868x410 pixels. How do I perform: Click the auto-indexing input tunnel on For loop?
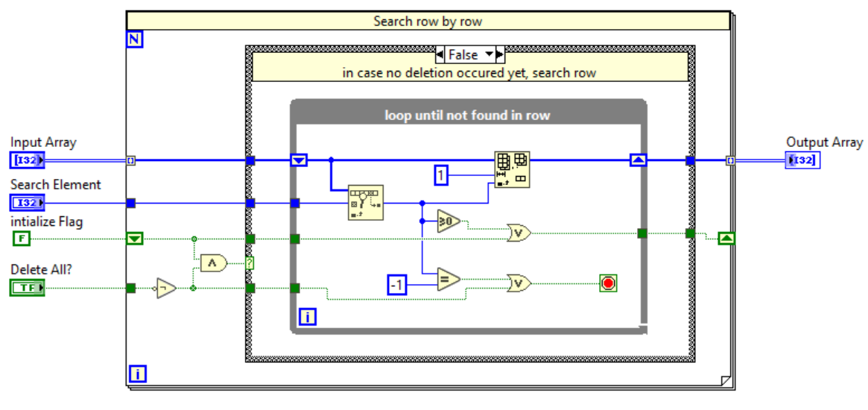(130, 161)
